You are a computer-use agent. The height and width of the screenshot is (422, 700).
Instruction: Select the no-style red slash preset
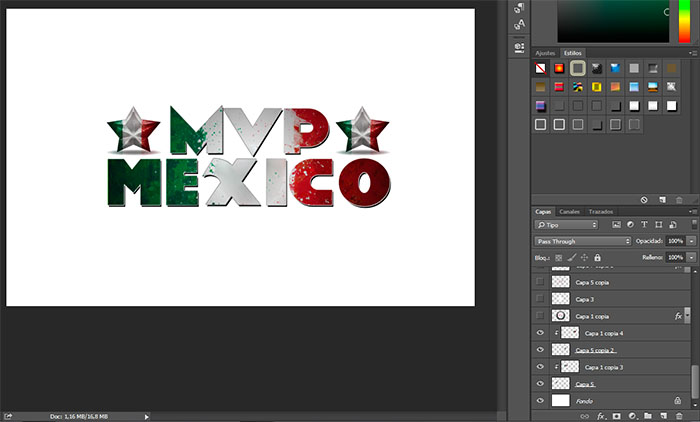coord(541,69)
